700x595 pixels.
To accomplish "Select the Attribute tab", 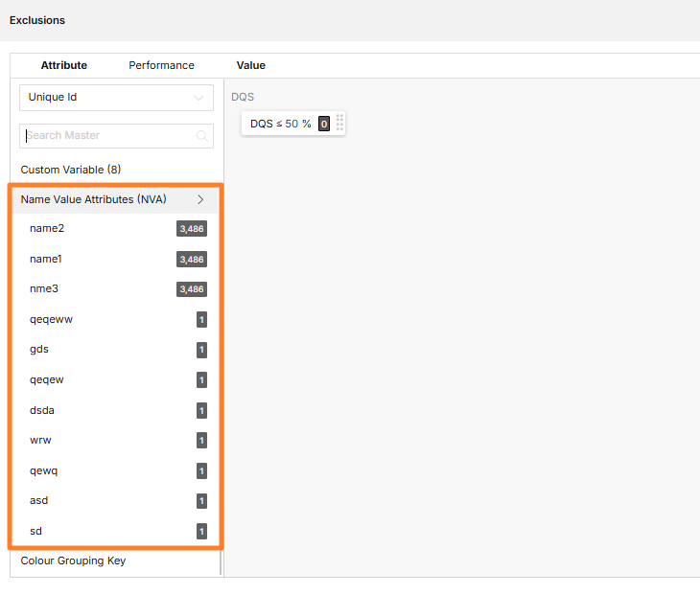I will 64,65.
